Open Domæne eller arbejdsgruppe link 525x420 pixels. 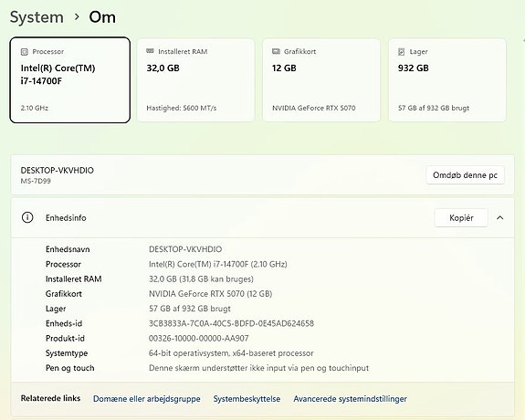click(147, 399)
